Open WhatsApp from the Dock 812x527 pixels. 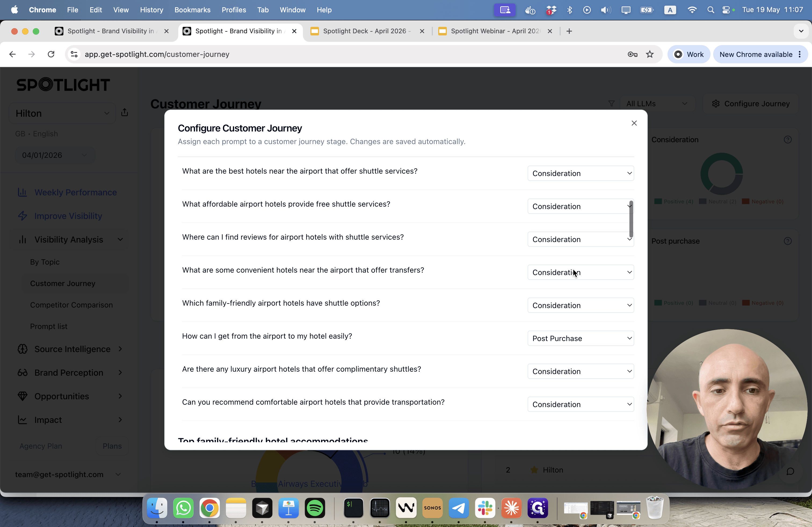pos(183,508)
